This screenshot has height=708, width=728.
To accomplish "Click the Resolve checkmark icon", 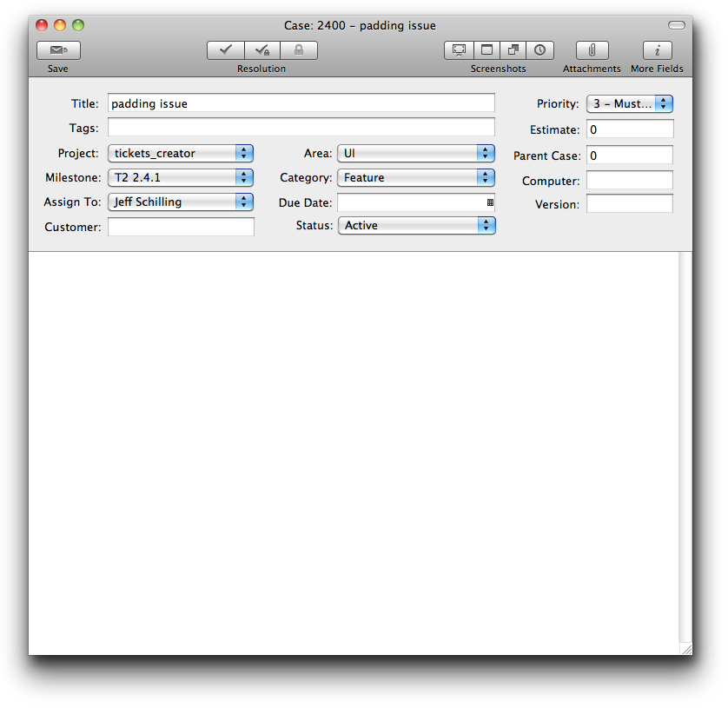I will (x=226, y=50).
